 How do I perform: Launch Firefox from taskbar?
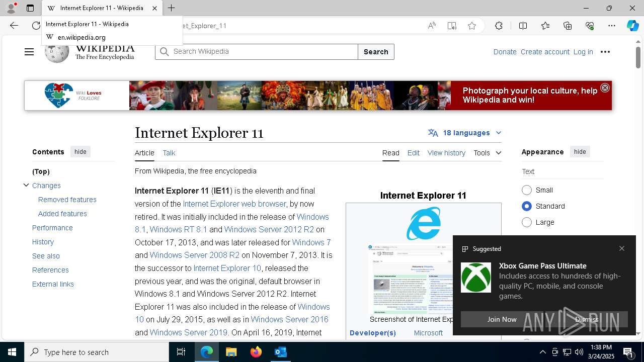click(256, 352)
